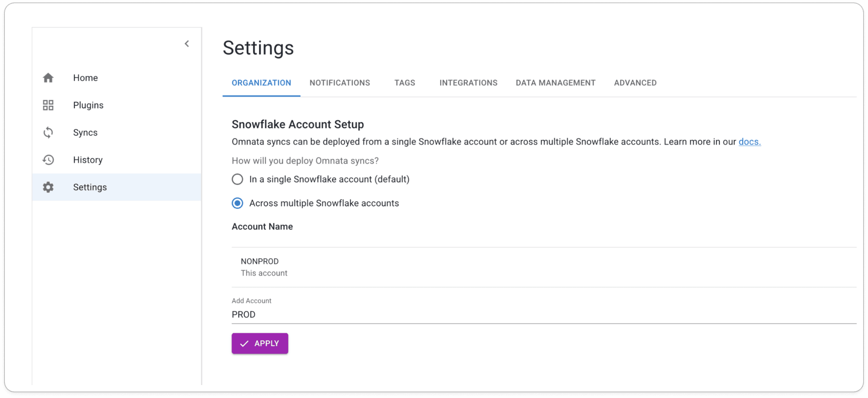Follow the docs link

pyautogui.click(x=750, y=142)
